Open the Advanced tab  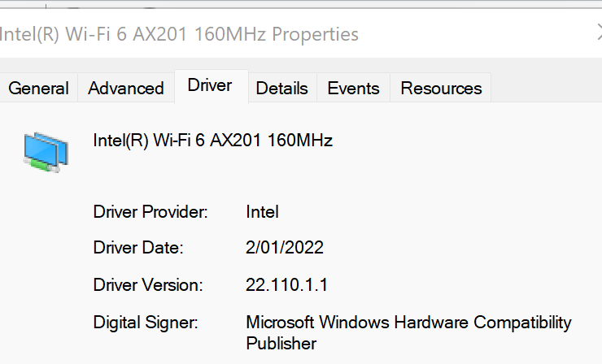coord(126,89)
